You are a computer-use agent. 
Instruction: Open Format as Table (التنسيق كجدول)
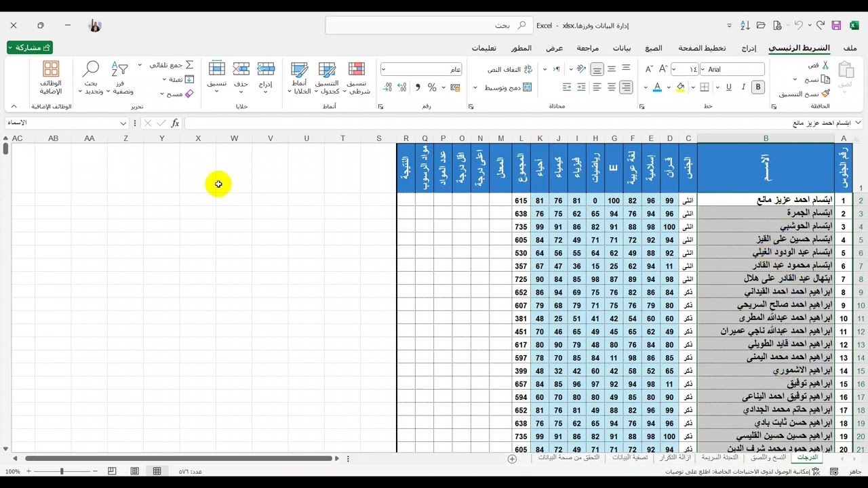pos(327,78)
